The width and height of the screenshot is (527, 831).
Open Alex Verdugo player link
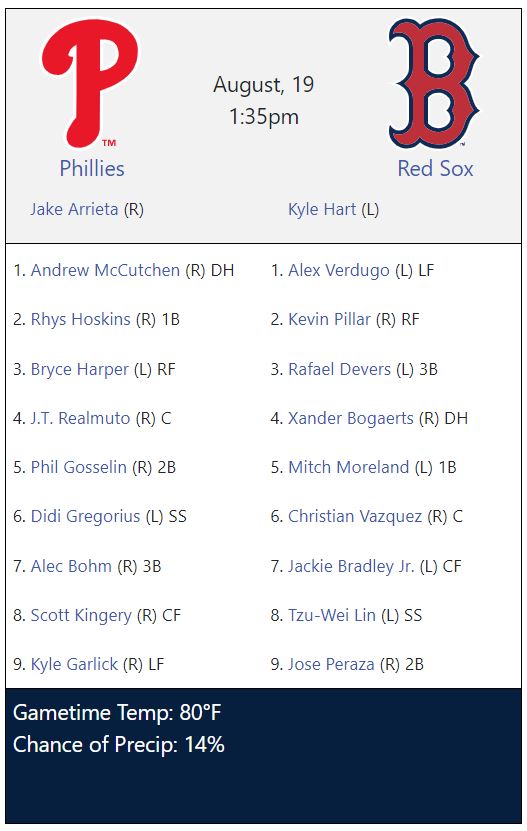click(339, 270)
